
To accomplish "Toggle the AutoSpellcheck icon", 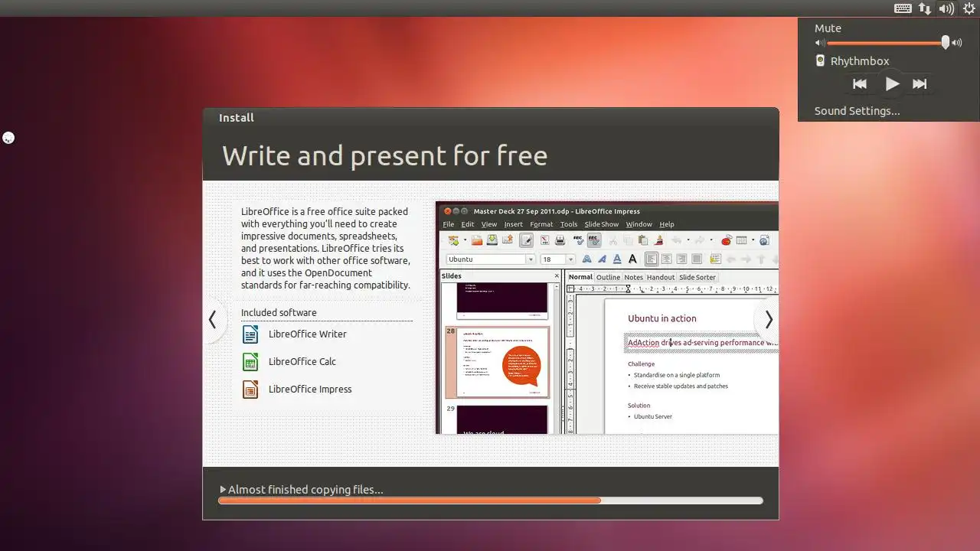I will [593, 240].
